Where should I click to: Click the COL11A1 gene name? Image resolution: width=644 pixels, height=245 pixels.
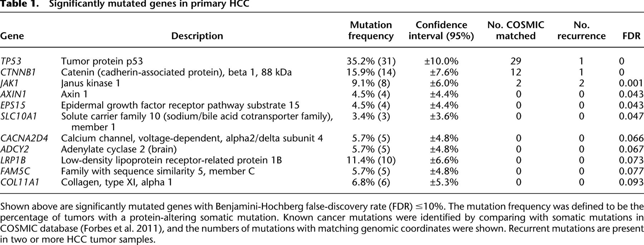coord(20,182)
